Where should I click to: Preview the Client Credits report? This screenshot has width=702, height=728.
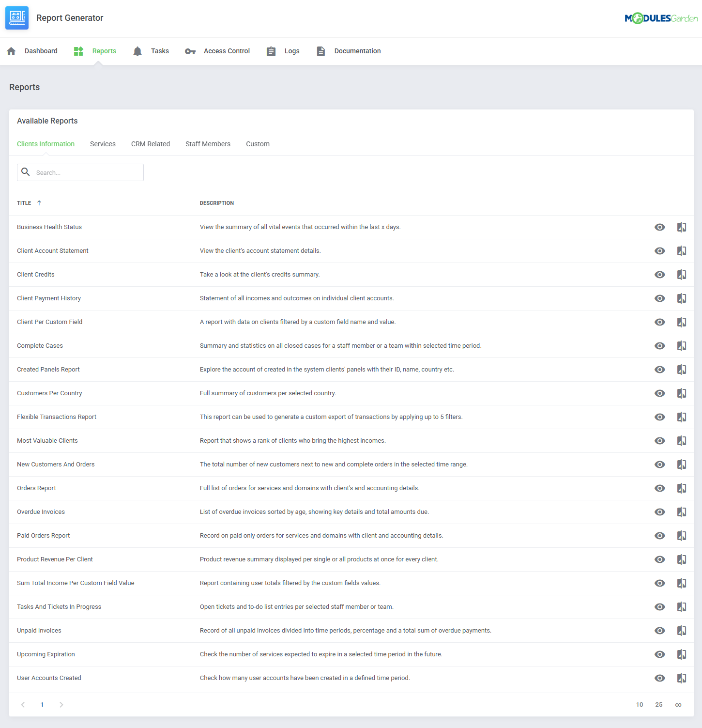coord(659,274)
